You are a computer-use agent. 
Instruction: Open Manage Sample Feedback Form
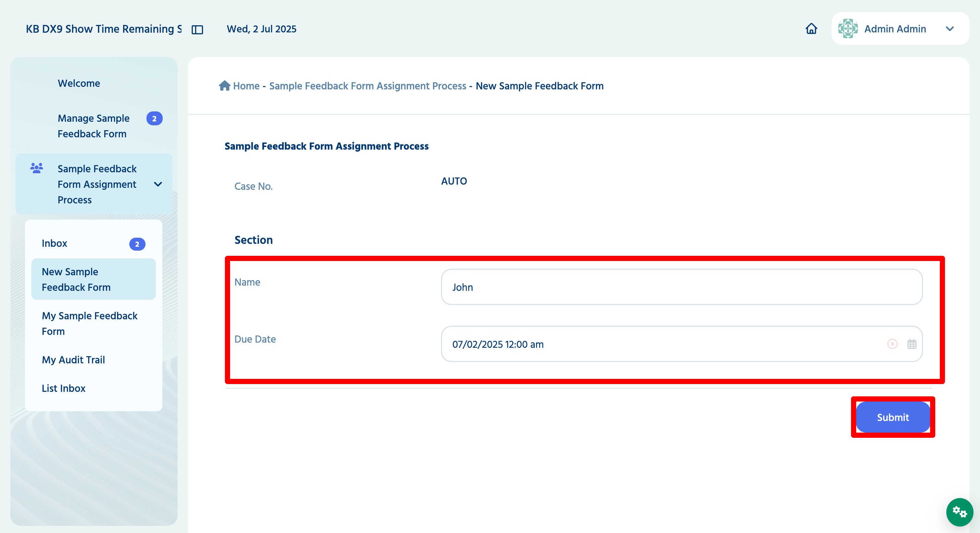pyautogui.click(x=94, y=126)
